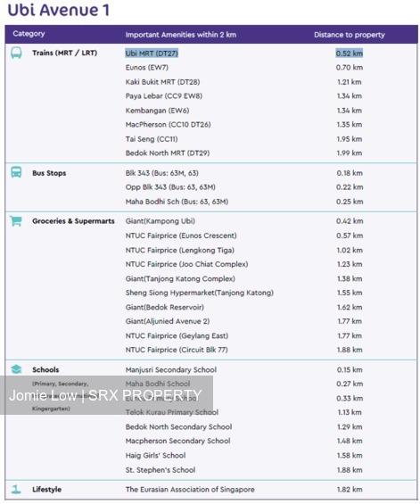
Task: Click the 0.15 km distance value
Action: 350,369
